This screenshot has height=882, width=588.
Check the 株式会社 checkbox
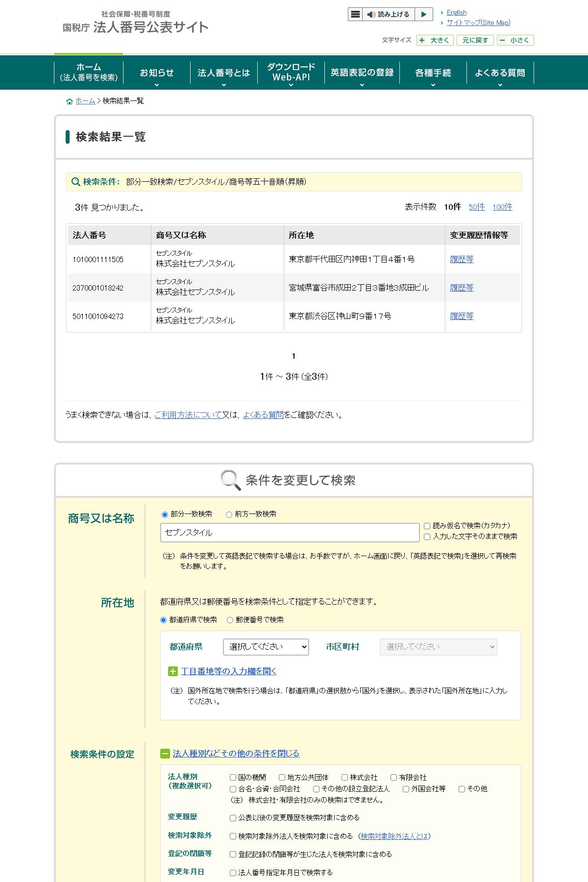(x=345, y=778)
